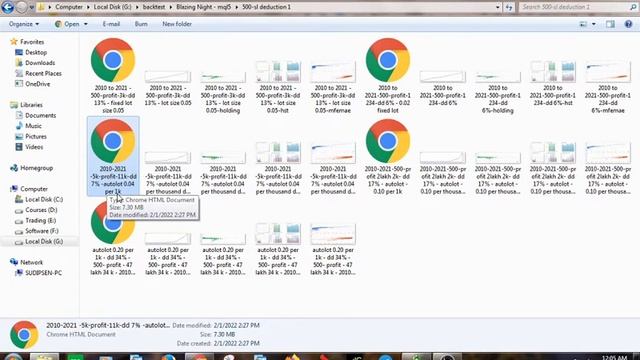Select image 'lot size 0.05-hst'

[x=278, y=87]
